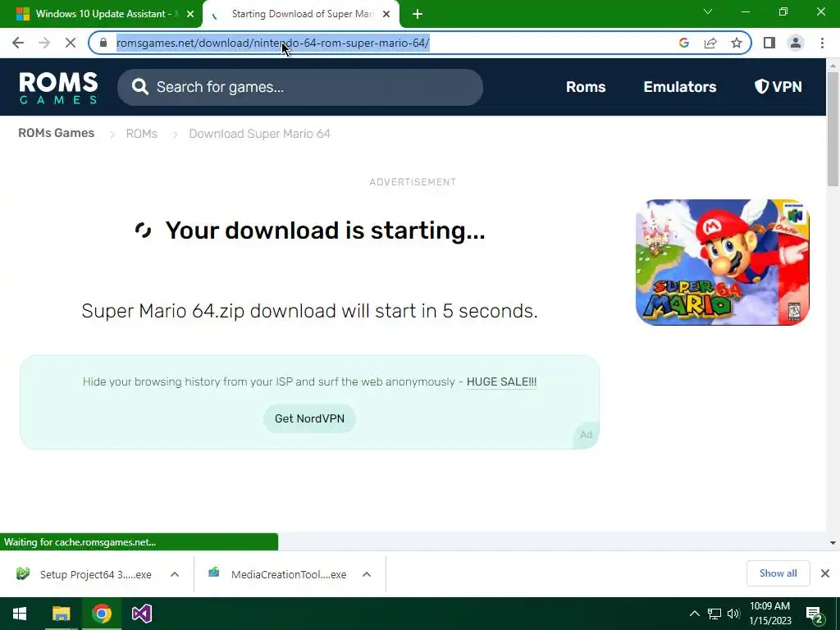Click the Chrome taskbar icon
The height and width of the screenshot is (630, 840).
[x=101, y=614]
